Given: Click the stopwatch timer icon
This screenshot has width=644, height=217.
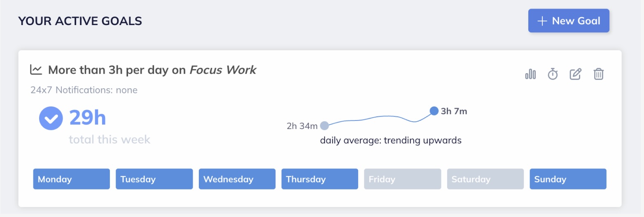Looking at the screenshot, I should coord(553,74).
